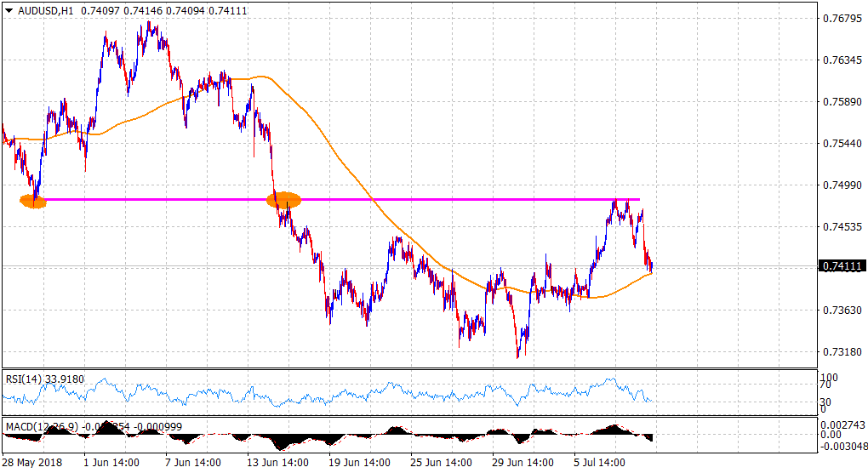The image size is (868, 473).
Task: Click the triangle arrow before AUDUSD,H1 title
Action: [x=9, y=10]
